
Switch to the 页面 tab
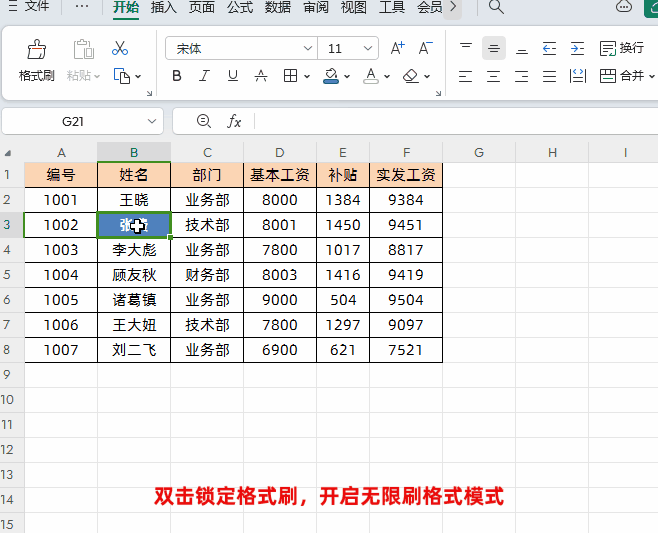201,7
